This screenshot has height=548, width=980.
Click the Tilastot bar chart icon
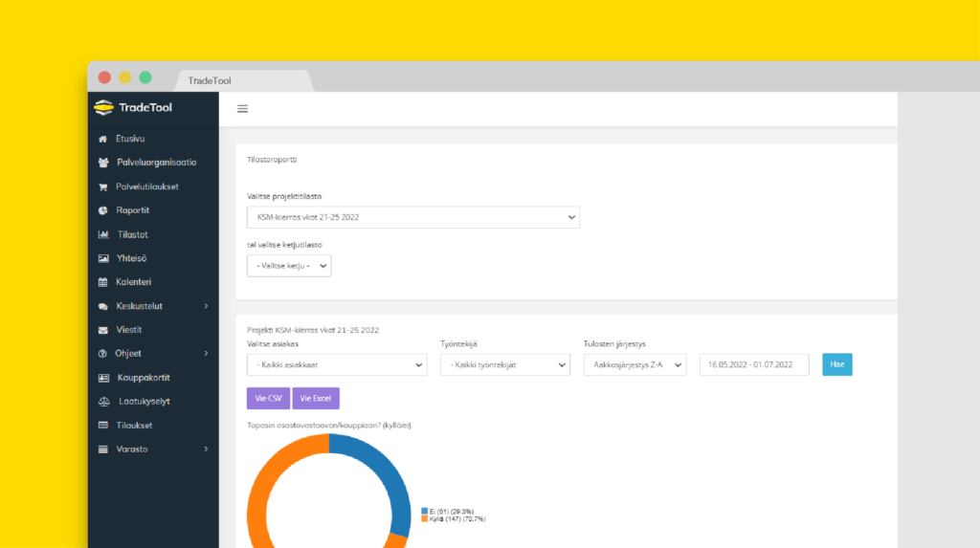click(103, 234)
